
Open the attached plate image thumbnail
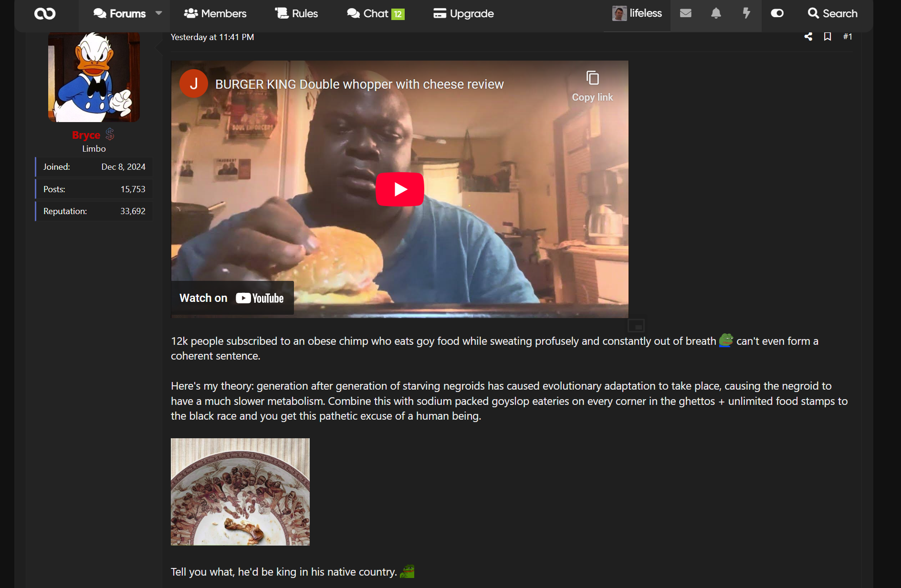tap(240, 492)
